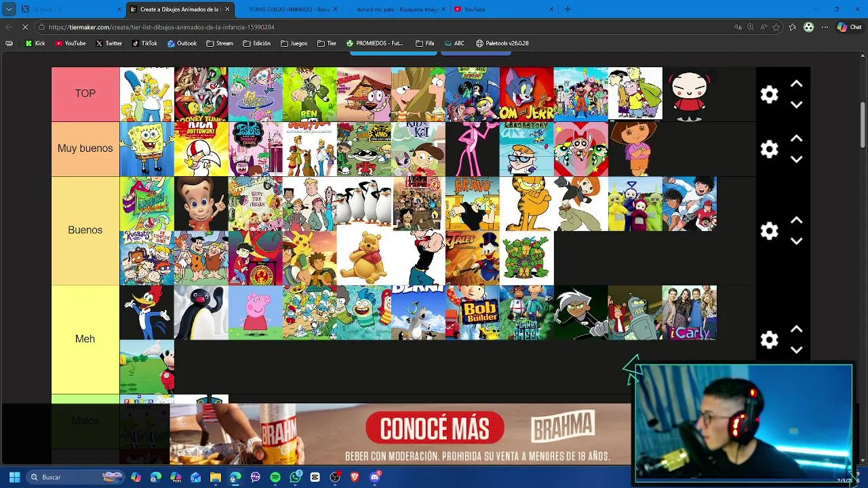This screenshot has width=868, height=488.
Task: Select Pink Panther thumbnail
Action: [473, 149]
